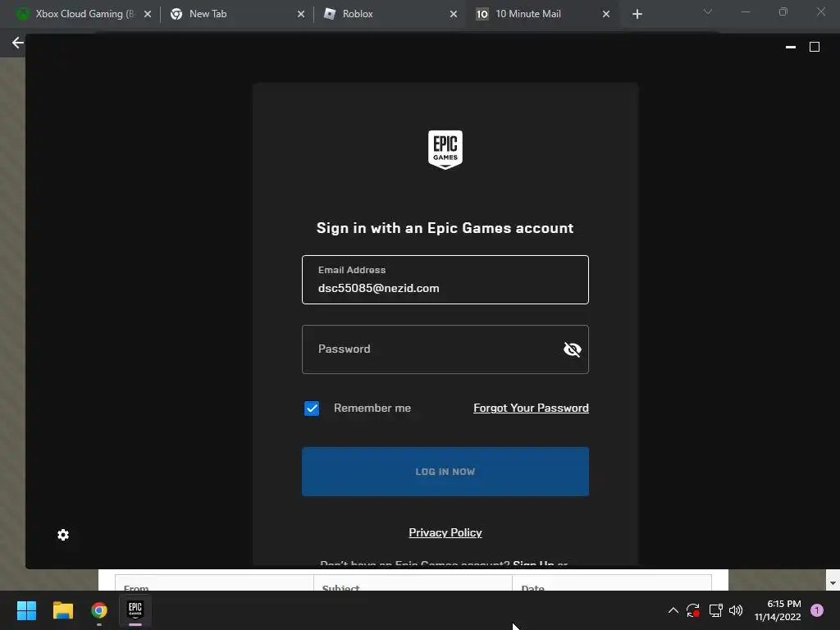Open Forgot Your Password link
The height and width of the screenshot is (630, 840).
531,409
